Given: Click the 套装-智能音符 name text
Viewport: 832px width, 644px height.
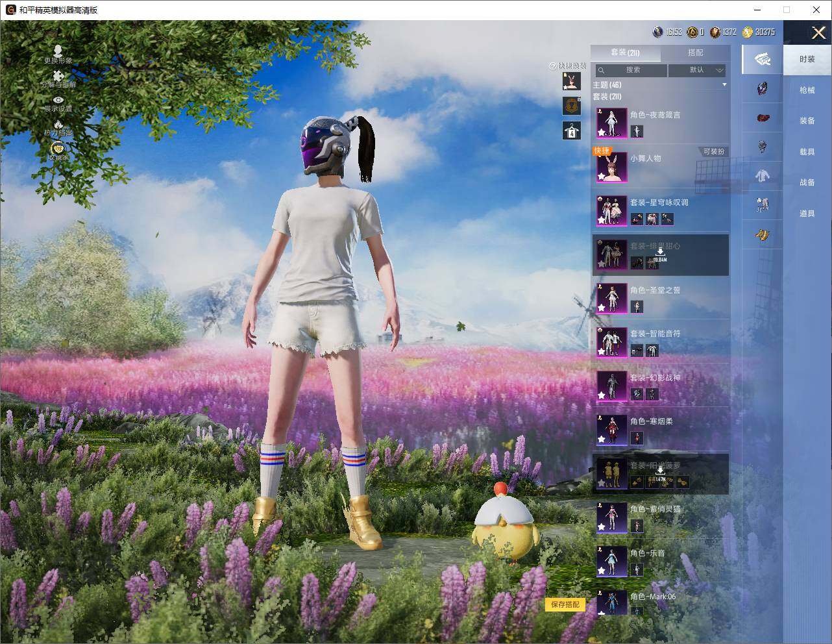Looking at the screenshot, I should click(655, 334).
